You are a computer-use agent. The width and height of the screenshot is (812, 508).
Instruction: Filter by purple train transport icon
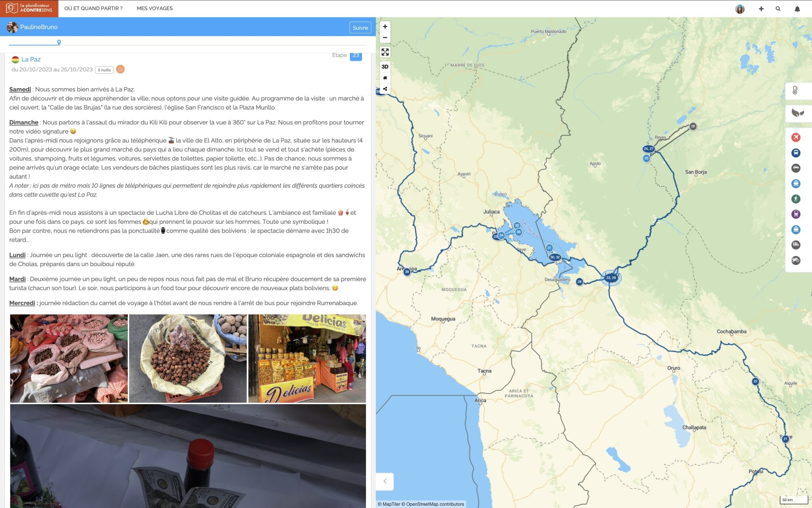(796, 214)
